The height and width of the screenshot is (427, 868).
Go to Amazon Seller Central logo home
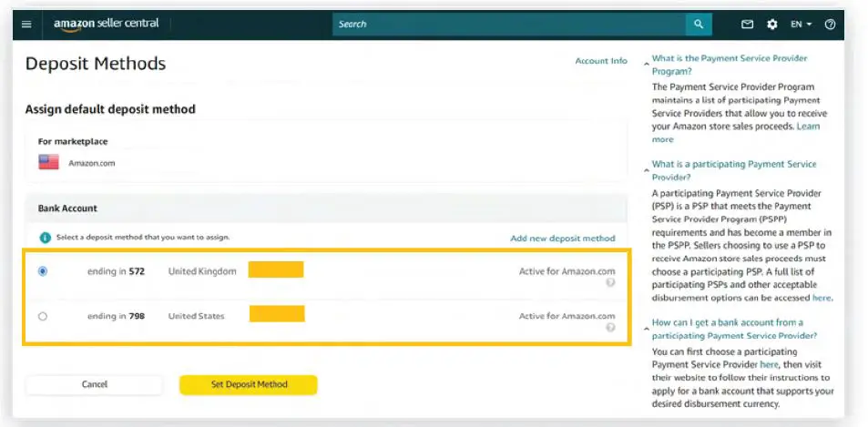point(107,24)
